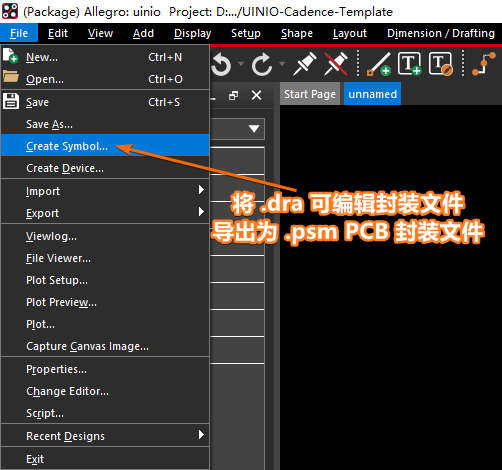This screenshot has width=502, height=470.
Task: Switch to the Start Page tab
Action: 310,94
